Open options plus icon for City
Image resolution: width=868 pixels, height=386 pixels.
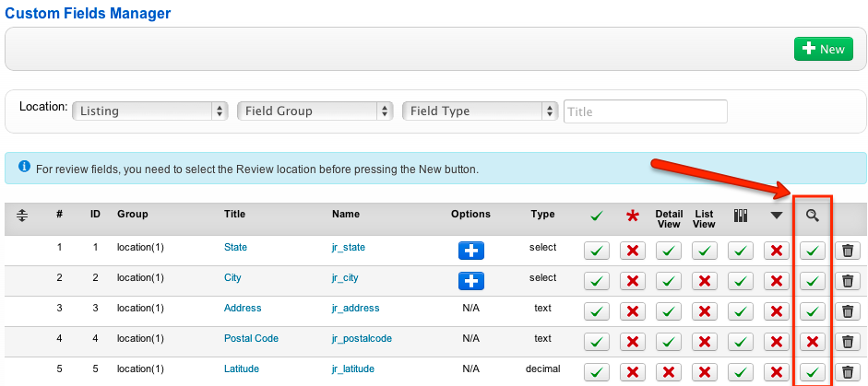point(470,281)
